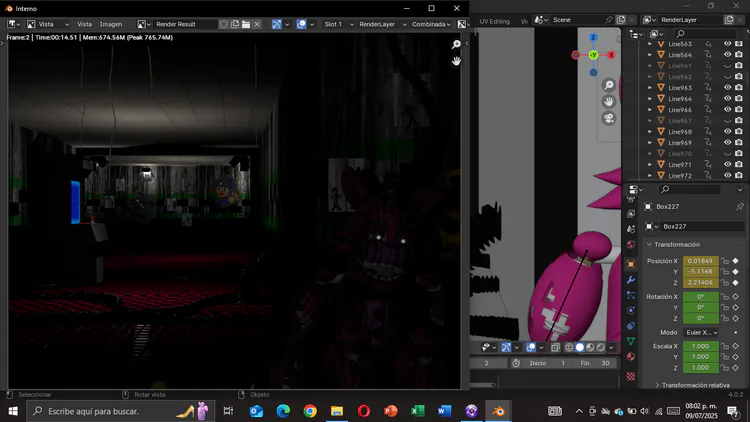Open the Material properties tab
750x422 pixels.
[630, 356]
